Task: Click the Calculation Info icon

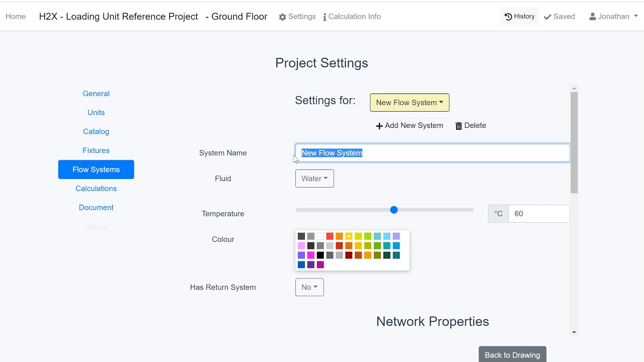Action: (325, 17)
